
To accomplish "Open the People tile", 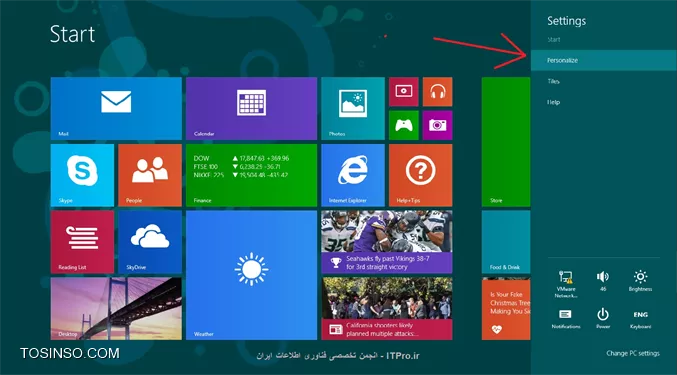I will 150,175.
